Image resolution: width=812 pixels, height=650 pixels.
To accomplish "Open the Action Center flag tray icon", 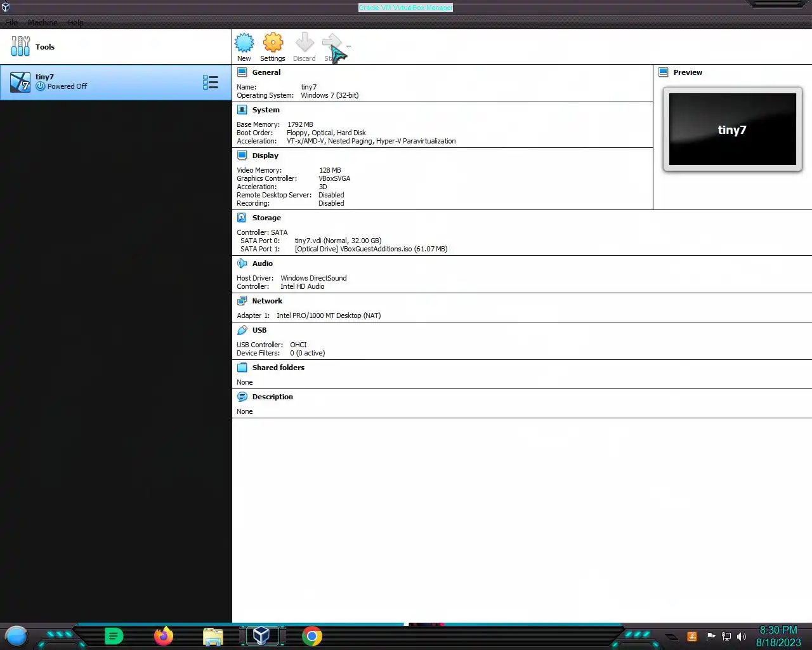I will click(x=710, y=636).
